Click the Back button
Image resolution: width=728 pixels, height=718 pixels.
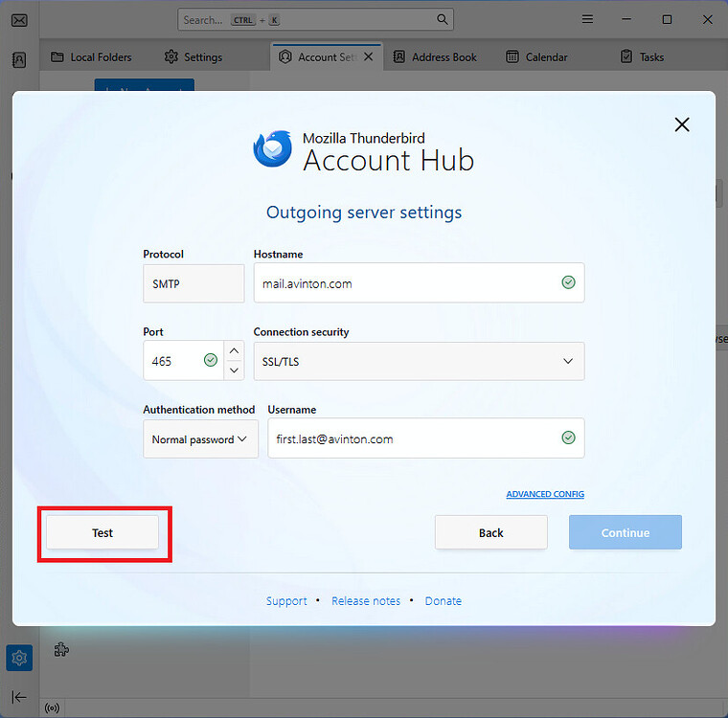[x=490, y=532]
